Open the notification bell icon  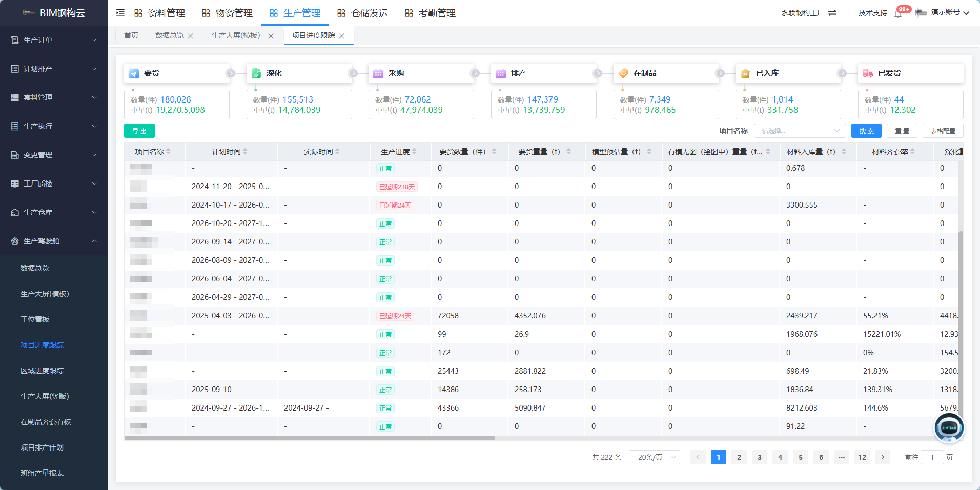pos(898,13)
